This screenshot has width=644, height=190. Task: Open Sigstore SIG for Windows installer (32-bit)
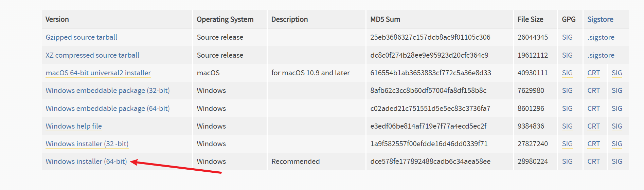(617, 144)
